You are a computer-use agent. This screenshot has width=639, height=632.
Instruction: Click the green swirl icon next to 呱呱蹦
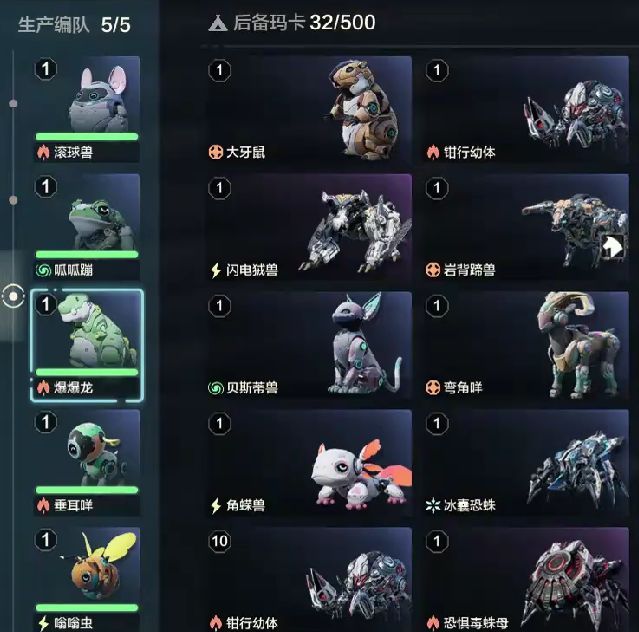point(43,270)
